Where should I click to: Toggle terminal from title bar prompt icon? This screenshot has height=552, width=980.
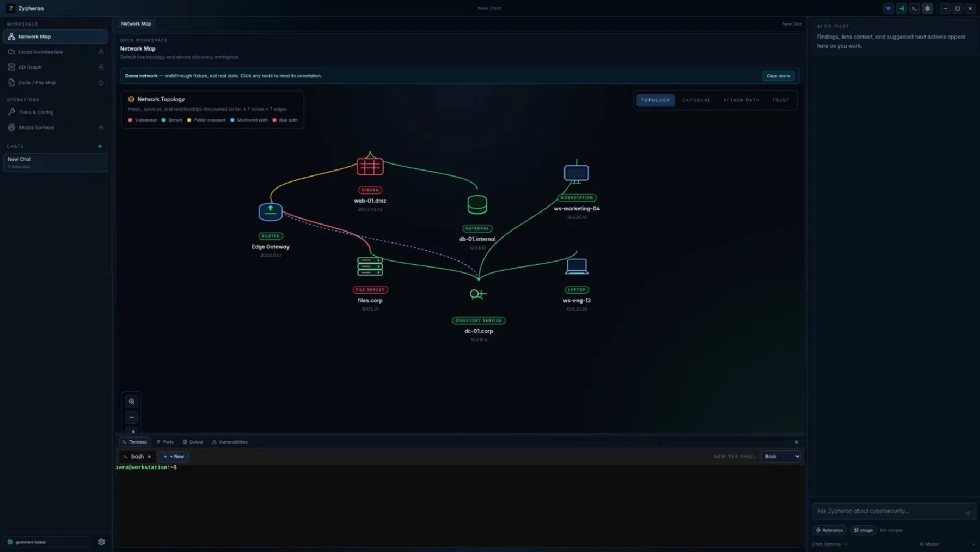pos(914,8)
